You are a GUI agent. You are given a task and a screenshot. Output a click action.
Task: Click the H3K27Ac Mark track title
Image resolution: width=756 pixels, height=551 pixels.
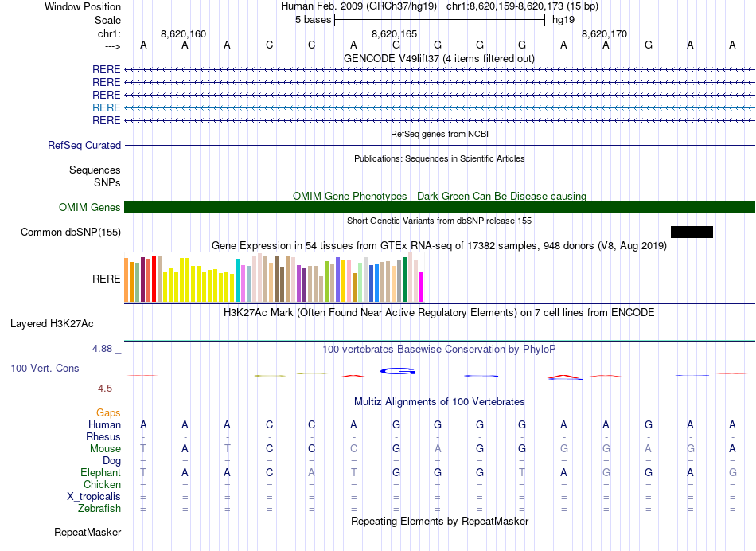pyautogui.click(x=439, y=312)
